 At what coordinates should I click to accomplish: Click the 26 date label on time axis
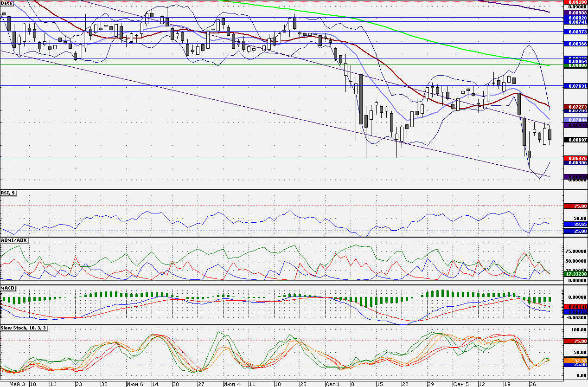(532, 384)
